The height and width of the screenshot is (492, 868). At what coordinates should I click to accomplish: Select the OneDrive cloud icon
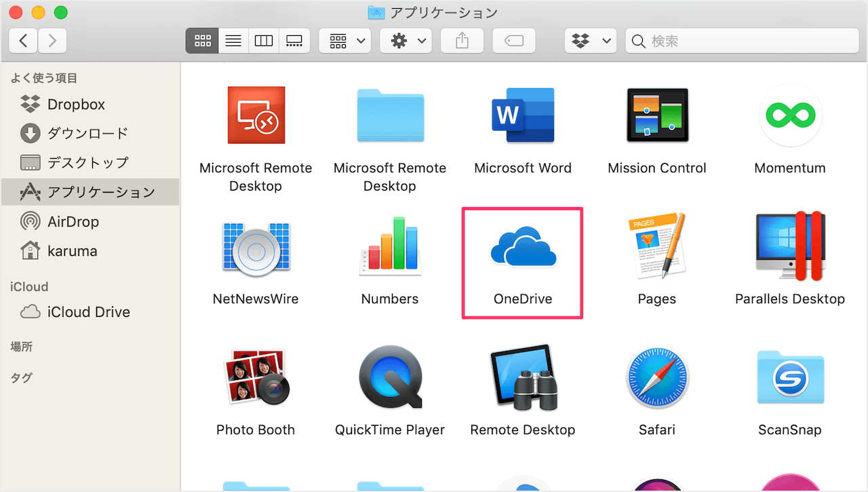(523, 247)
